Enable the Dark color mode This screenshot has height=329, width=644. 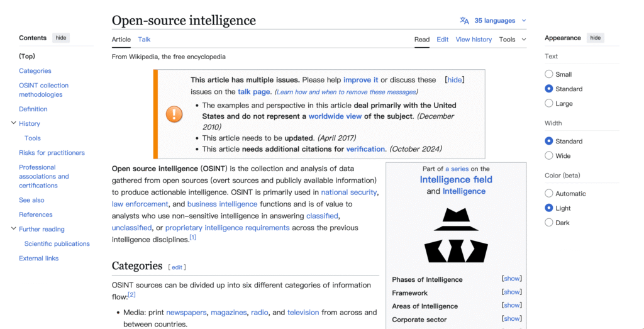click(549, 223)
